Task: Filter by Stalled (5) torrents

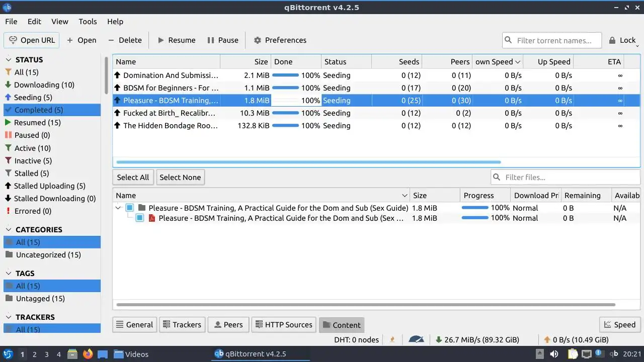Action: pos(52,173)
